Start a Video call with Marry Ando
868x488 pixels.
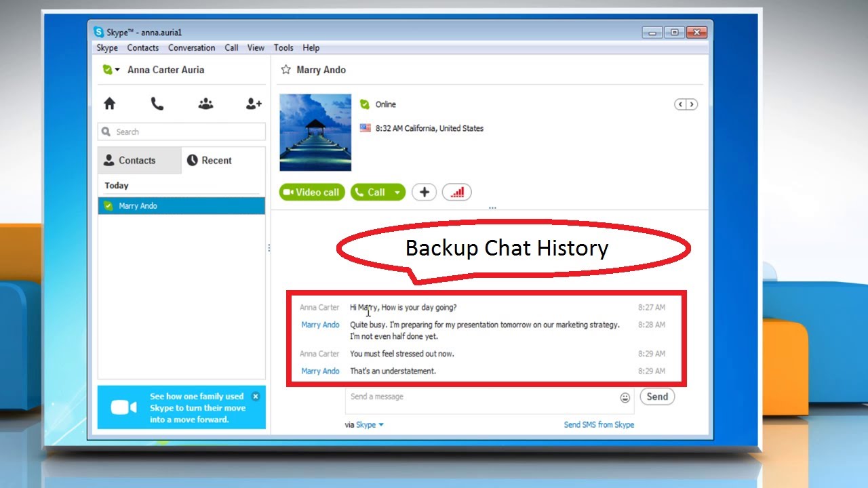(312, 192)
